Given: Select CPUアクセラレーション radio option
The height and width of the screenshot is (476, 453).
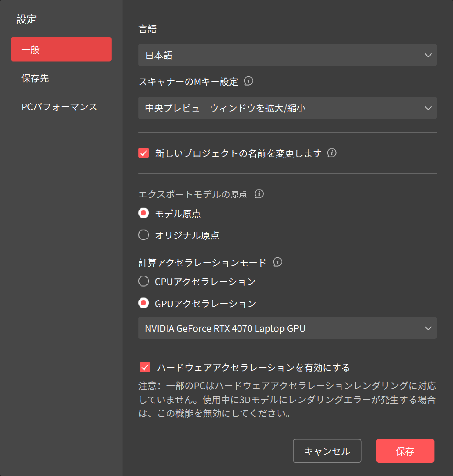Looking at the screenshot, I should pyautogui.click(x=144, y=281).
